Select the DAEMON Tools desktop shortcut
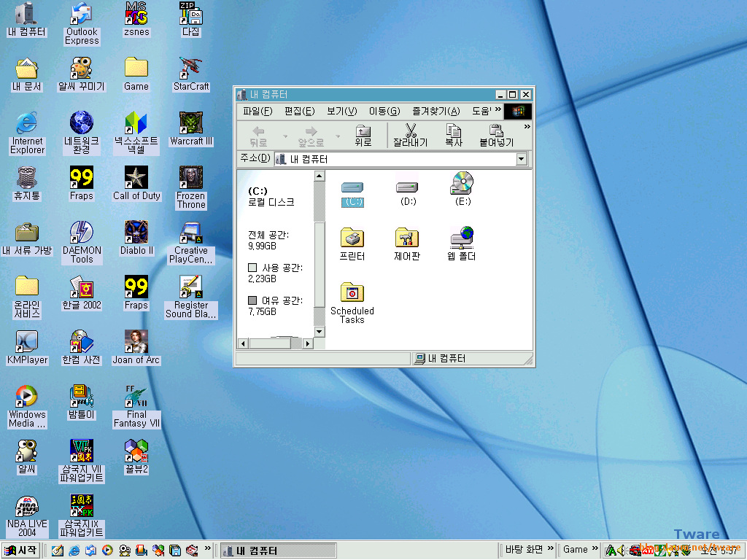747x560 pixels. [x=82, y=242]
